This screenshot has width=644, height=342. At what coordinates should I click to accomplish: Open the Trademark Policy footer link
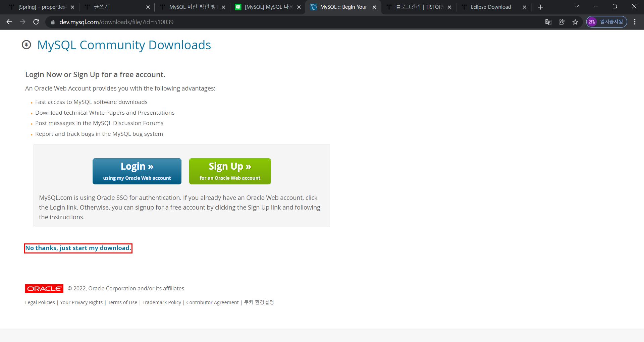[x=162, y=302]
